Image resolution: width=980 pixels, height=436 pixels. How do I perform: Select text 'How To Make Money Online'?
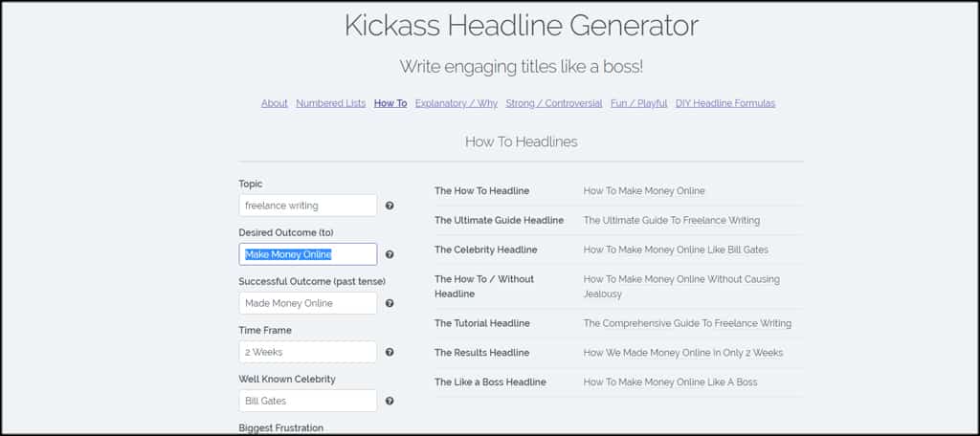click(x=644, y=191)
